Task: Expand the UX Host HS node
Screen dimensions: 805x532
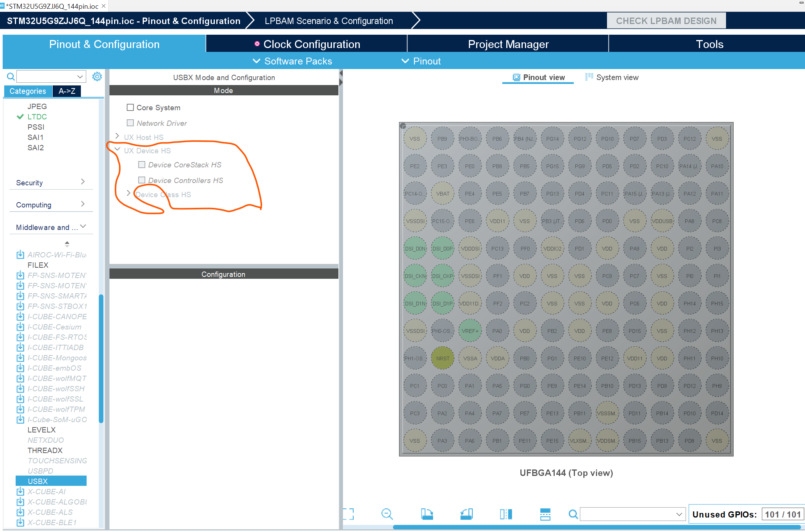Action: [x=117, y=137]
